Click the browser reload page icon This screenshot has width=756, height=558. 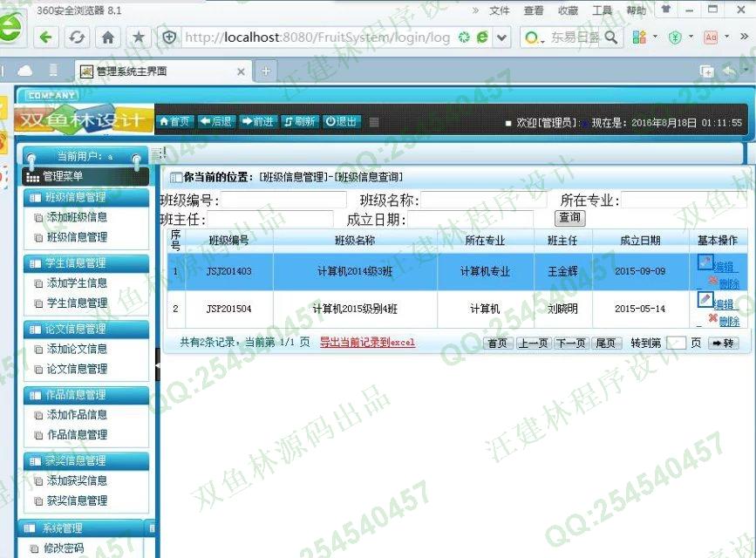[77, 37]
